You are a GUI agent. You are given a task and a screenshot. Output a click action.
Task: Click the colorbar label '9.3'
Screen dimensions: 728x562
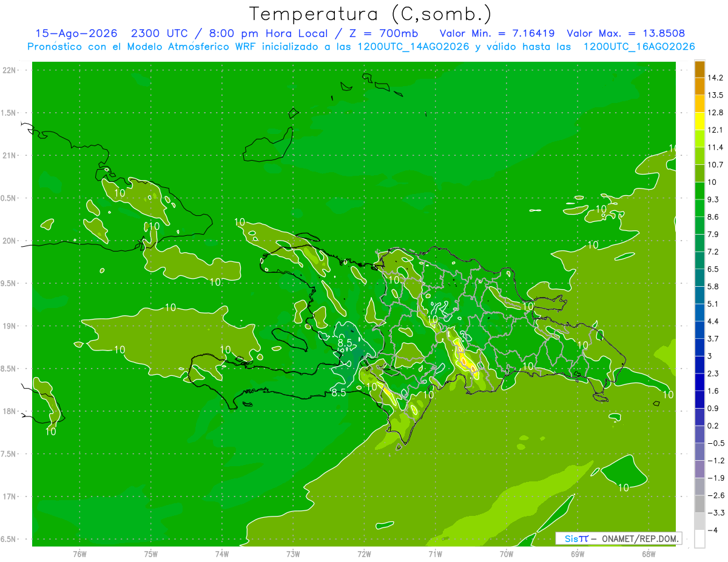tap(713, 199)
